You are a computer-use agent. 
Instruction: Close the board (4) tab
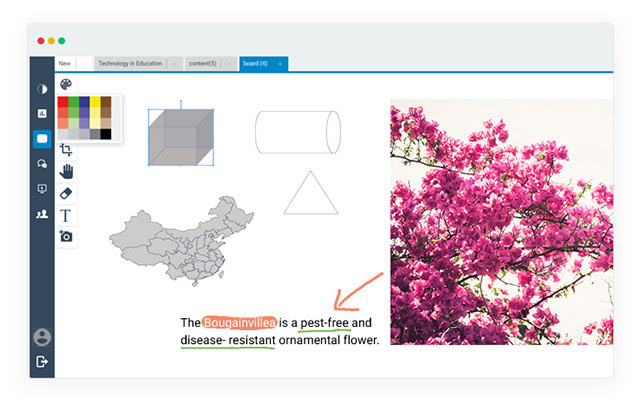[x=280, y=64]
